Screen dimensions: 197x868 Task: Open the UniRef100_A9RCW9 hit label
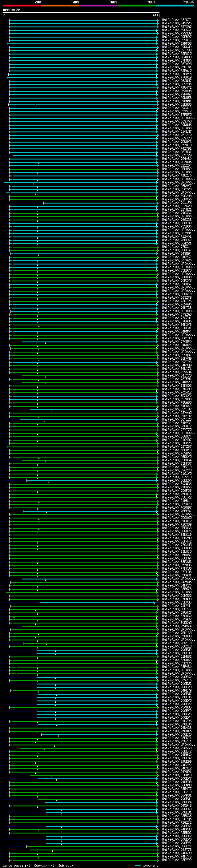pos(176,47)
